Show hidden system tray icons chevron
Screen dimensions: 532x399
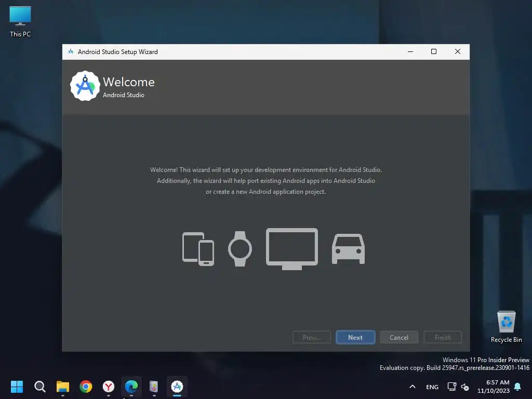point(412,387)
